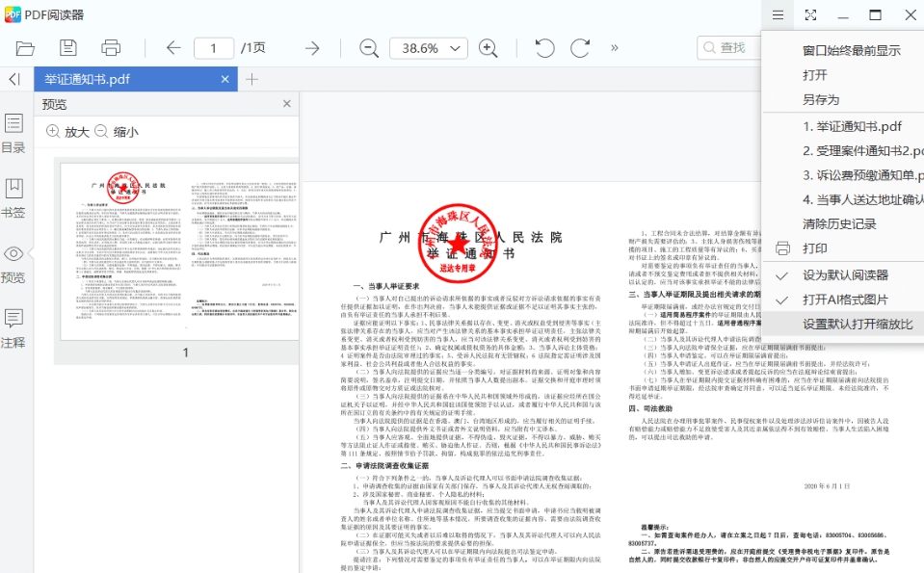Rotate the page clockwise
Image resolution: width=924 pixels, height=573 pixels.
[579, 47]
